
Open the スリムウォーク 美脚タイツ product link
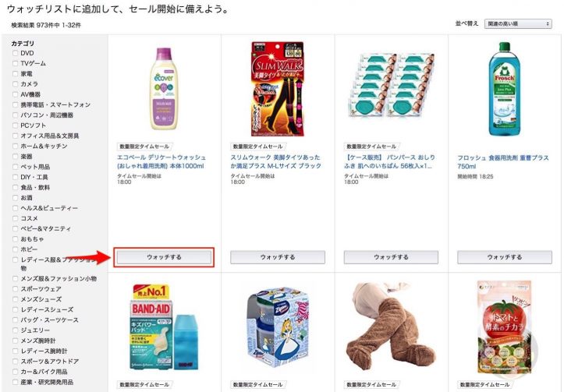(276, 161)
